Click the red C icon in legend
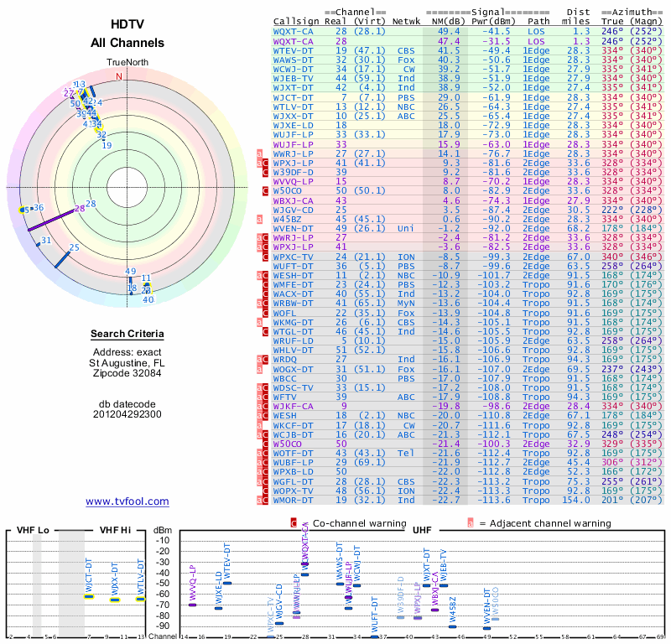Screen dimensions: 671x644 tap(294, 523)
